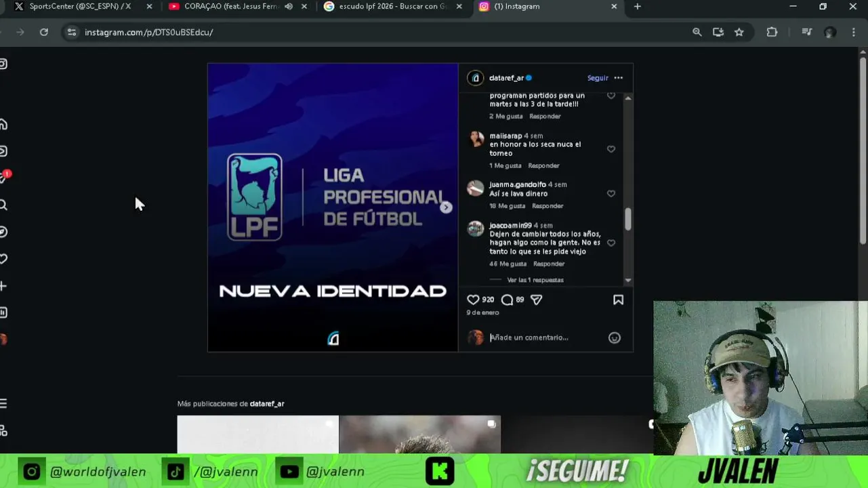
Task: Reply to maiisarap's comment via Responder
Action: tap(543, 165)
